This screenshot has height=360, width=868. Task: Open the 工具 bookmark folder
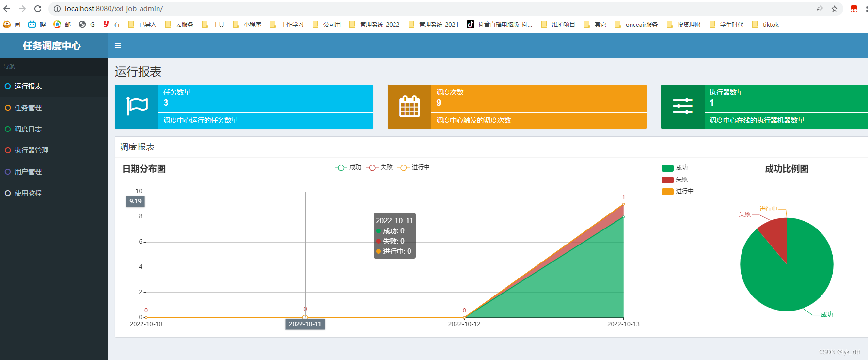213,24
